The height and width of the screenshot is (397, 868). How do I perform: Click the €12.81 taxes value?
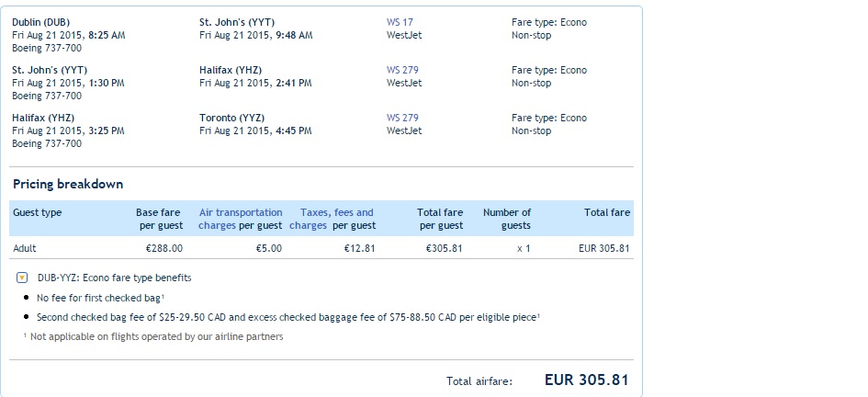[360, 248]
